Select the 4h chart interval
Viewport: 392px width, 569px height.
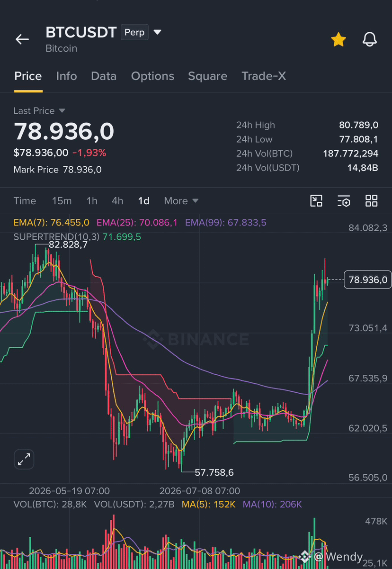tap(117, 201)
